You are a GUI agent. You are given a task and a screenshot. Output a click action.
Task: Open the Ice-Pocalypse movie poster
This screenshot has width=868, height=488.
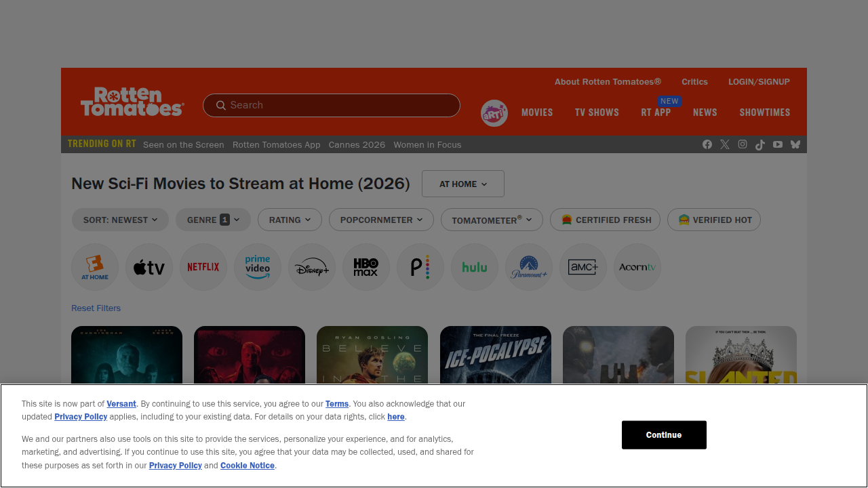496,355
